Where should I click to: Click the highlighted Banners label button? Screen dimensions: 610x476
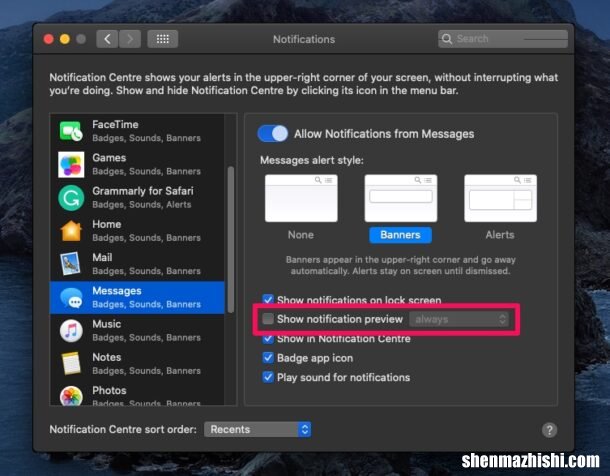pyautogui.click(x=400, y=235)
